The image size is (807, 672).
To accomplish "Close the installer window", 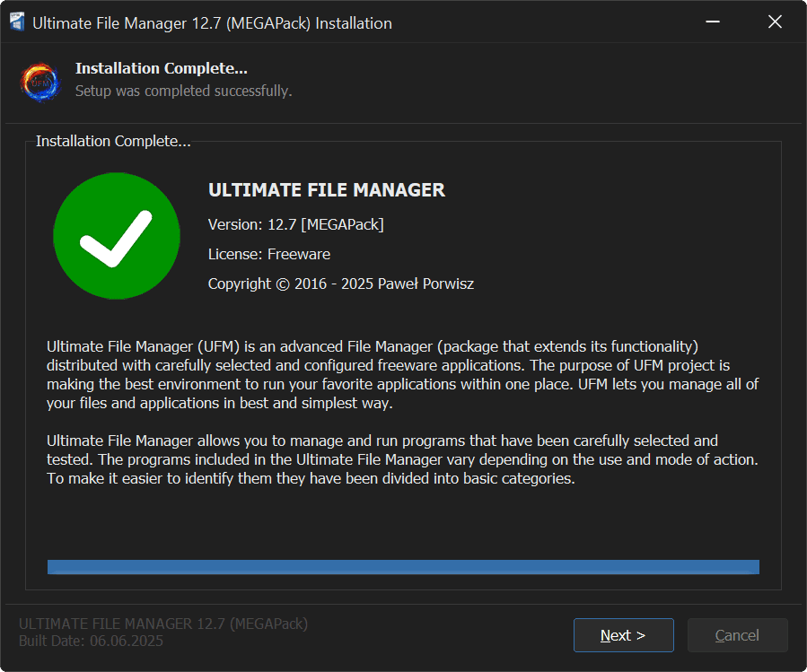I will (x=775, y=22).
